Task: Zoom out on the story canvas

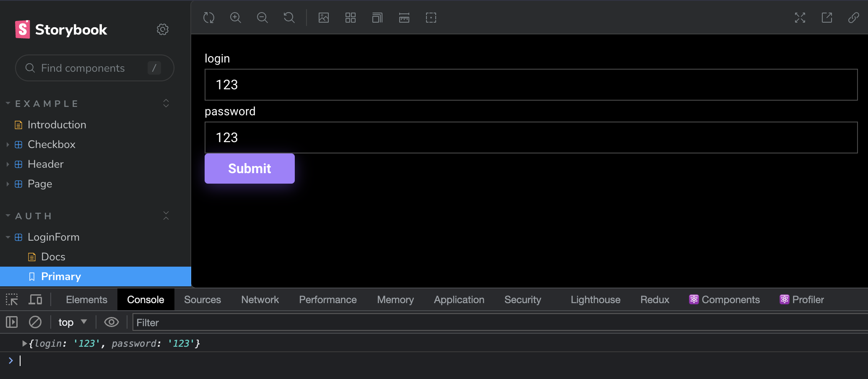Action: [262, 18]
